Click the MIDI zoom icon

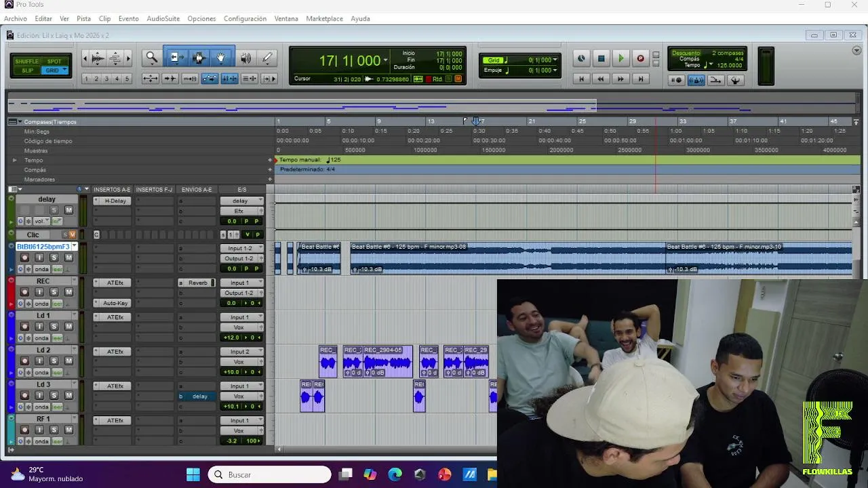pos(116,58)
